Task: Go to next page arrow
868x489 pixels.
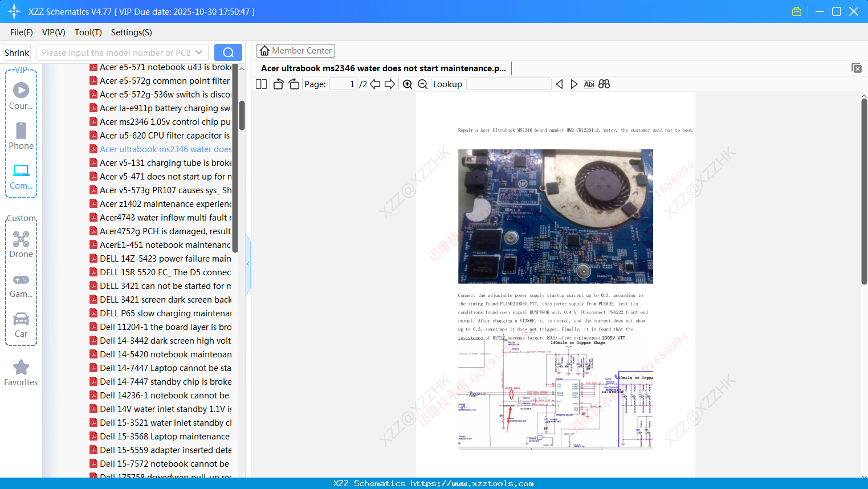Action: (390, 84)
